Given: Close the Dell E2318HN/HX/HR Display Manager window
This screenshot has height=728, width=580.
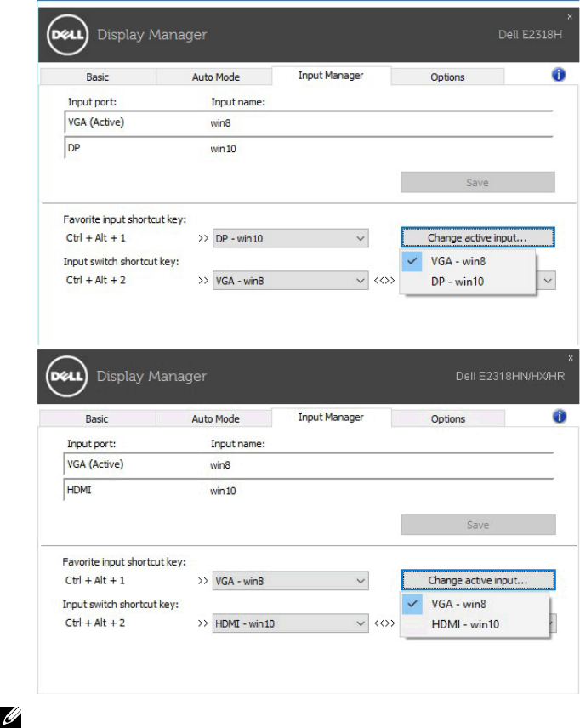Looking at the screenshot, I should pyautogui.click(x=569, y=356).
